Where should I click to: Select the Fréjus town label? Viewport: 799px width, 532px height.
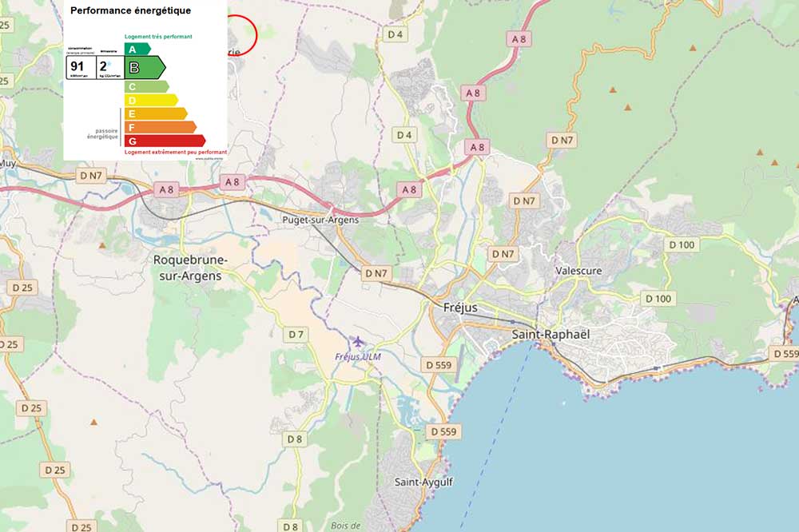coord(460,308)
